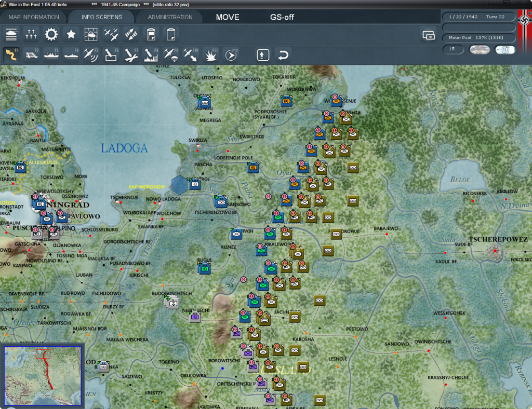Click the opposing striped arrows icon
The width and height of the screenshot is (532, 409).
pos(131,35)
